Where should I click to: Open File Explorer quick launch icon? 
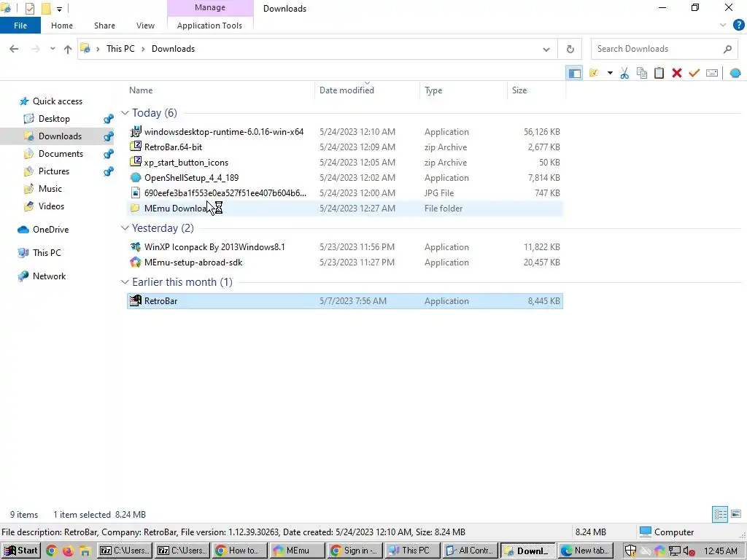[85, 551]
